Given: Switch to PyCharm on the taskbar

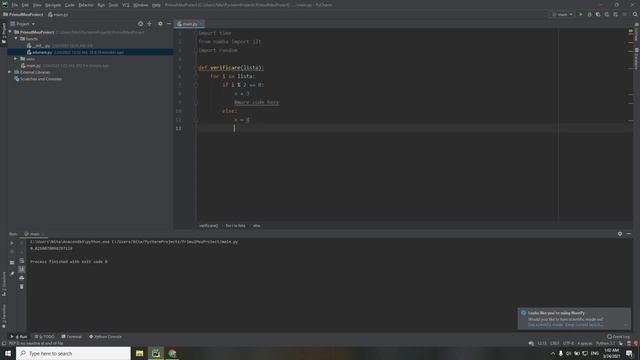Looking at the screenshot, I should [x=156, y=353].
